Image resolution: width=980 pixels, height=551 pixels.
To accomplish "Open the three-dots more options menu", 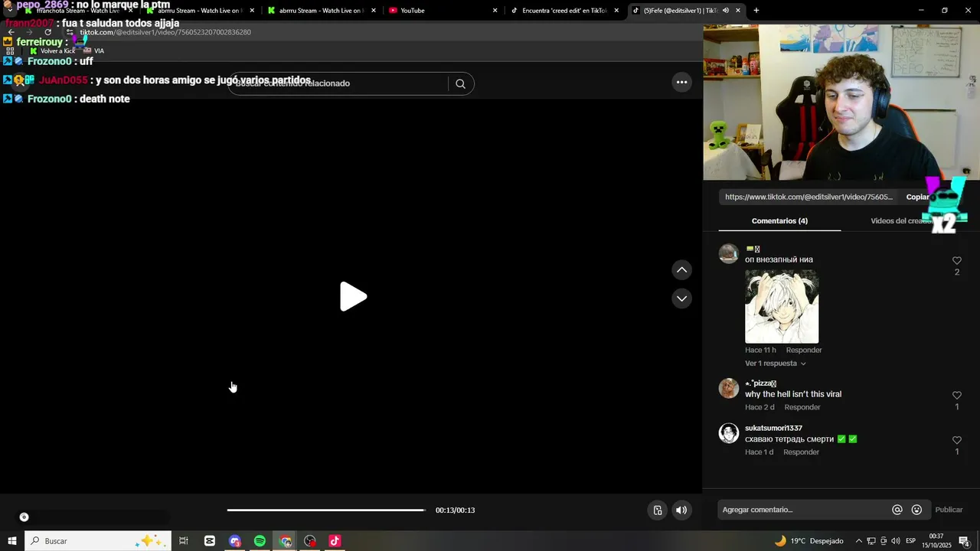I will 681,83.
